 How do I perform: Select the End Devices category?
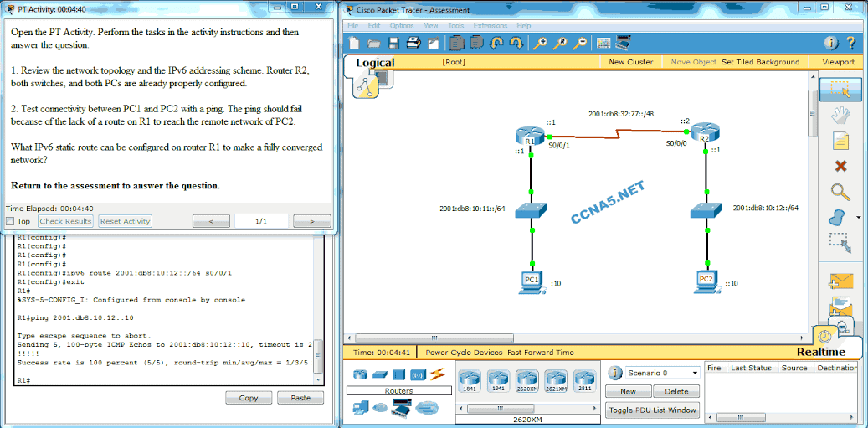(x=360, y=408)
